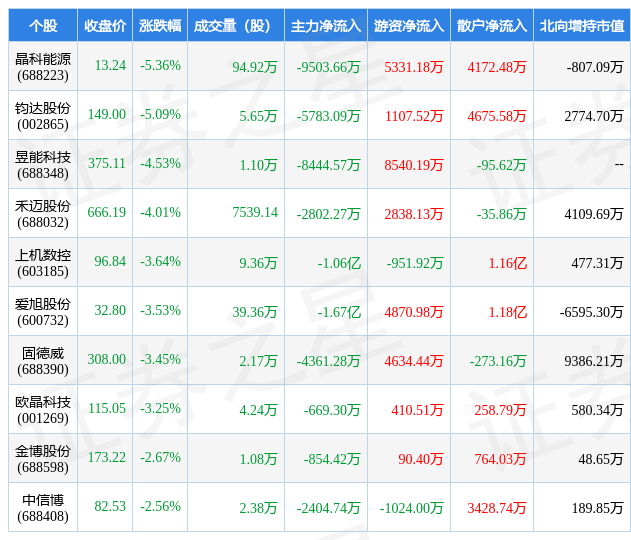Click the -3.53% change value

tap(161, 311)
